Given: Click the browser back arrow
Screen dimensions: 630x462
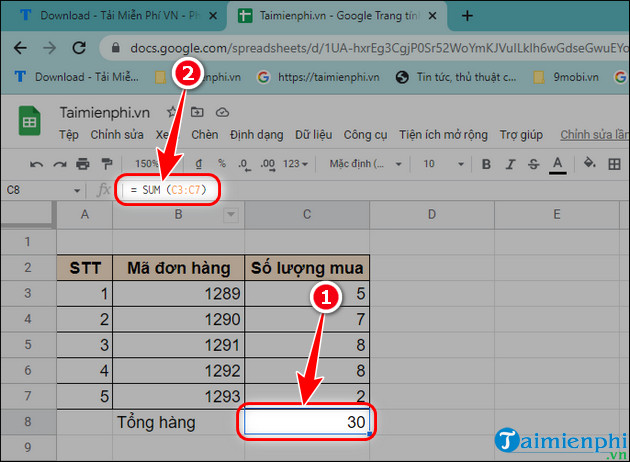Looking at the screenshot, I should (x=20, y=48).
